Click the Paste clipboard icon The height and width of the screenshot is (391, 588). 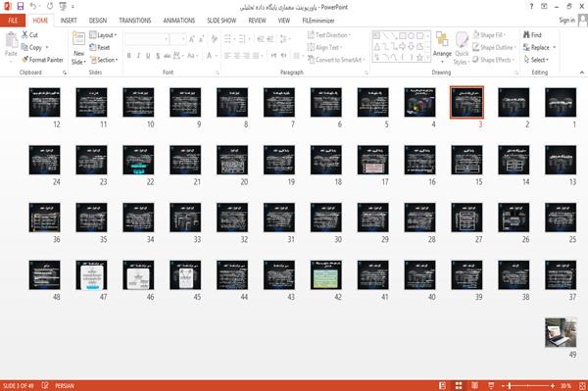pyautogui.click(x=11, y=39)
